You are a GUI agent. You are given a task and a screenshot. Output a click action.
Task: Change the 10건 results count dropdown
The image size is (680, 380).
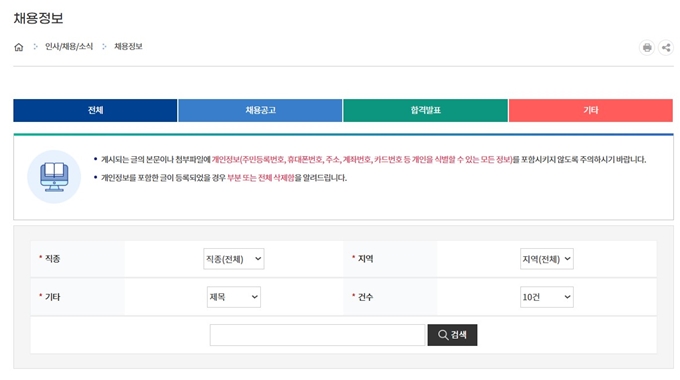pyautogui.click(x=546, y=297)
